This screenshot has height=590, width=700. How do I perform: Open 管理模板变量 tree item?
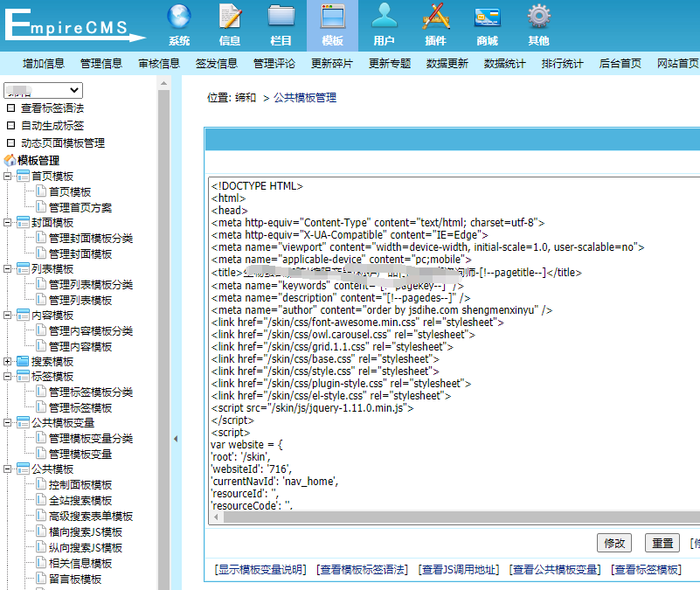click(80, 454)
